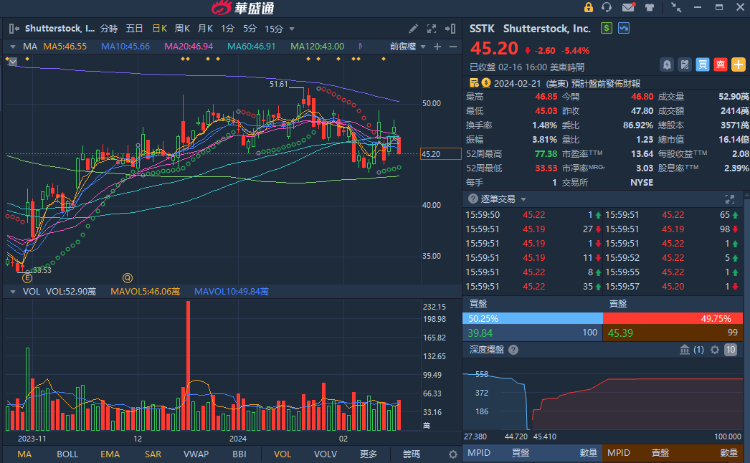Open the headset customer support icon
The image size is (750, 463).
pos(606,8)
